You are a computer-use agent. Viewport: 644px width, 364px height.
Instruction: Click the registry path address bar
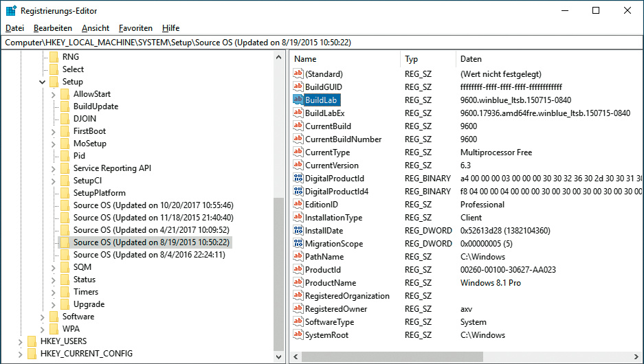(x=322, y=42)
